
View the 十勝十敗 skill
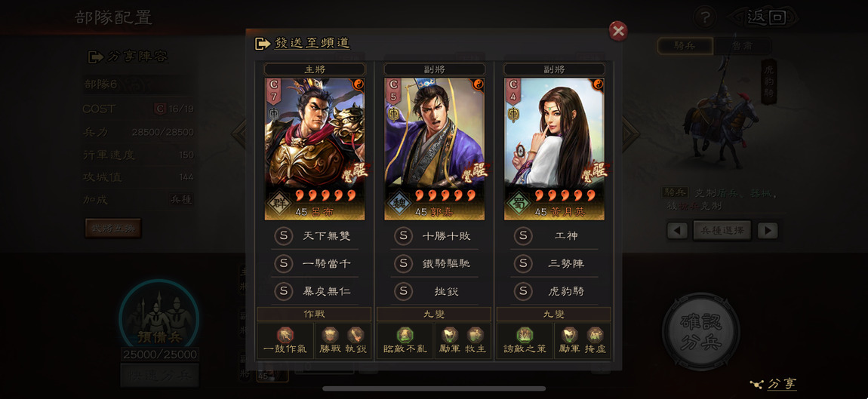(435, 236)
